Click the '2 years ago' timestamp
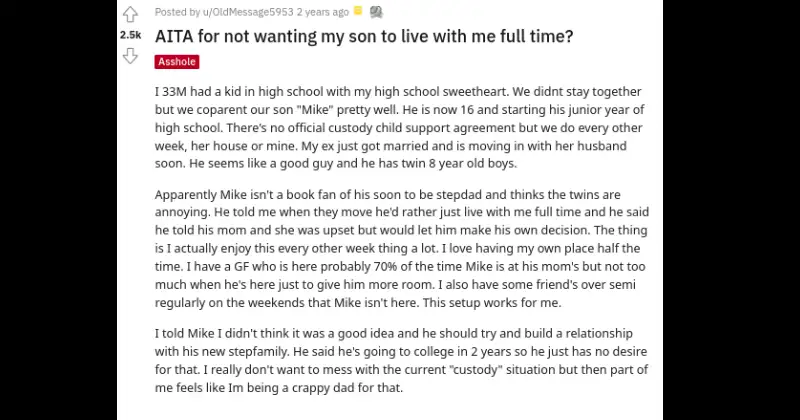Viewport: 800px width, 420px height. pyautogui.click(x=323, y=12)
